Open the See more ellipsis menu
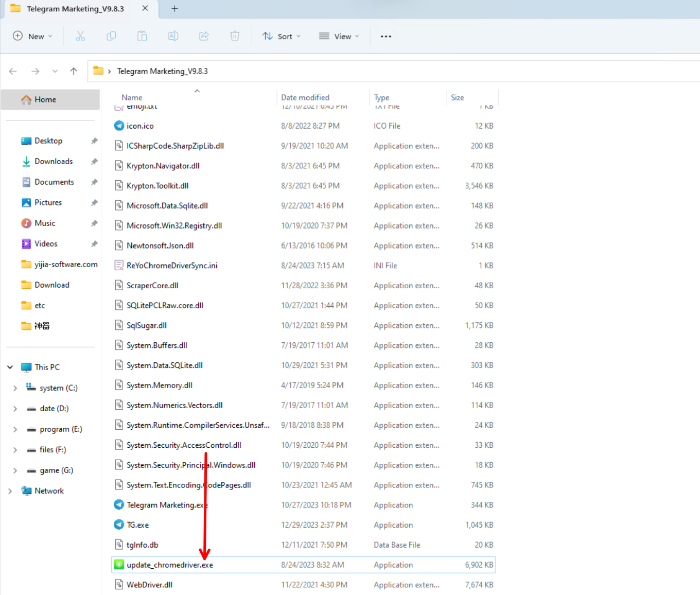 [x=386, y=36]
